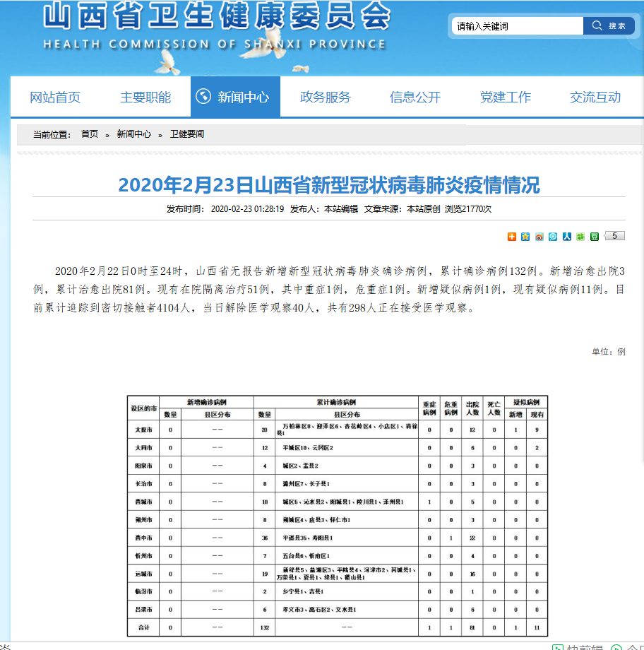Viewport: 644px width, 650px height.
Task: Open the 党建工作 navigation item
Action: tap(506, 97)
